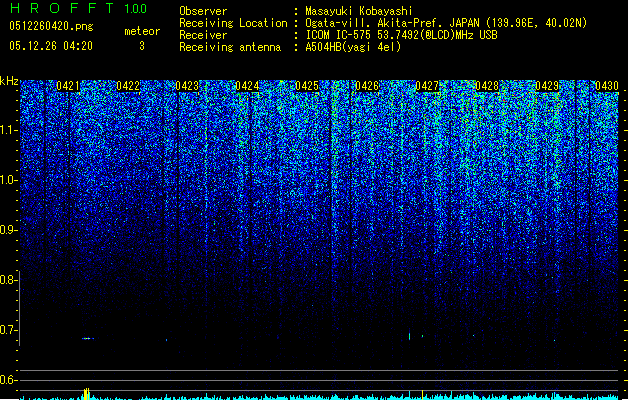Click the 0426 time marker
This screenshot has height=400, width=629.
coord(367,86)
